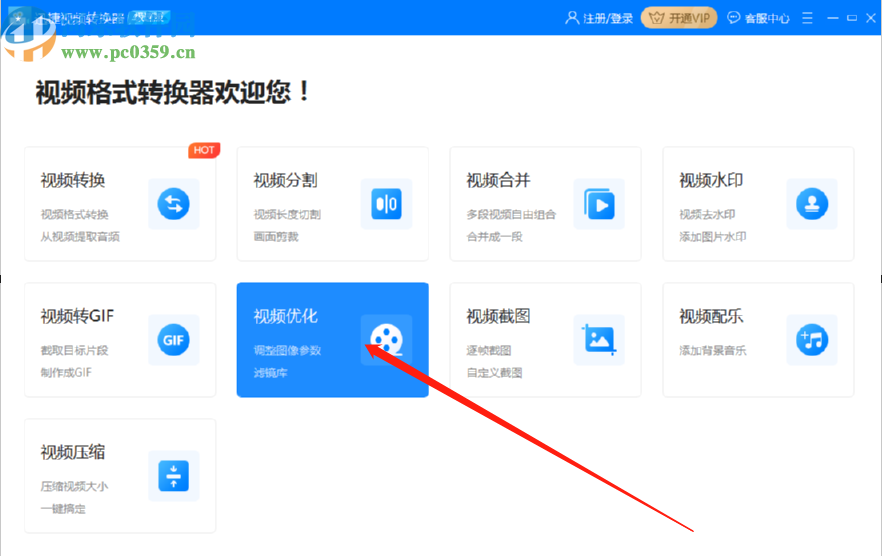Click the text 制作成GIF

[66, 373]
